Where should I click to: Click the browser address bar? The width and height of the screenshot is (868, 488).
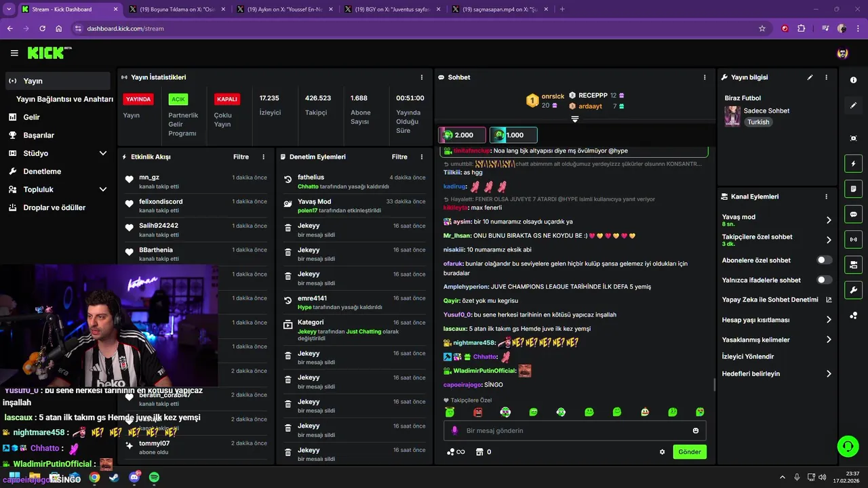click(414, 28)
